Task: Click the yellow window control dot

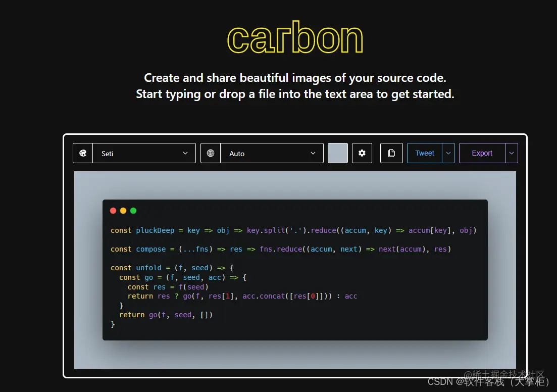Action: 123,211
